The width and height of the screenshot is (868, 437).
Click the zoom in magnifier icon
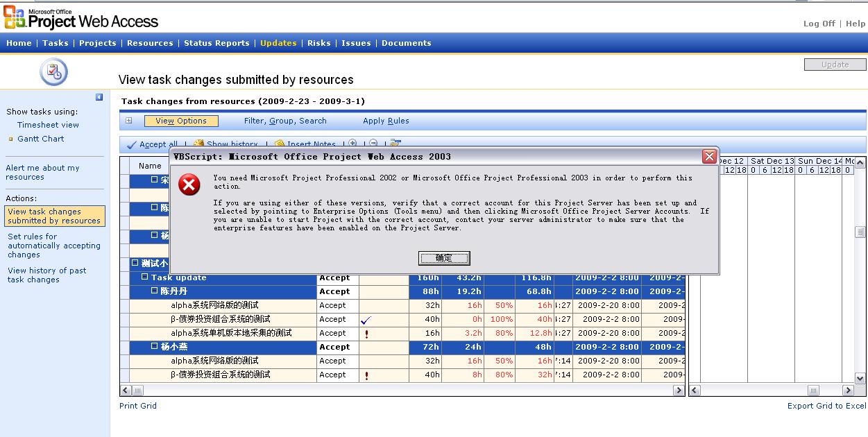tap(353, 144)
